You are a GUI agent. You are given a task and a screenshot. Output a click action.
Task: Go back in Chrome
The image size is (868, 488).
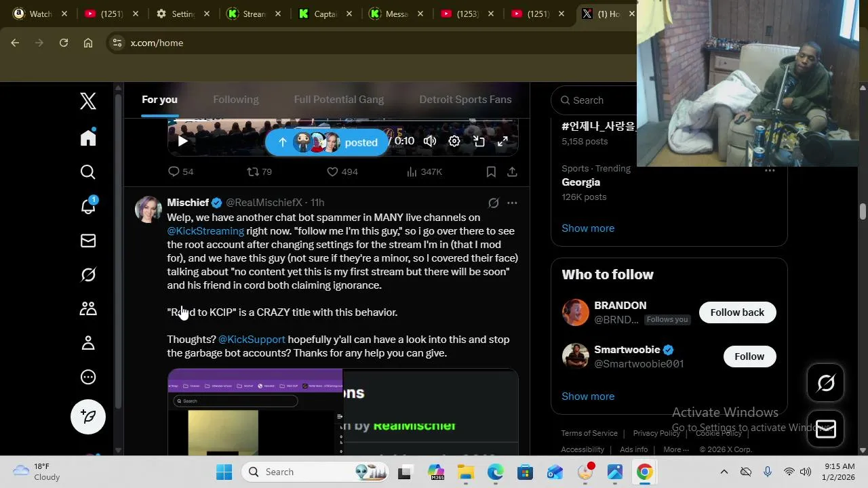15,43
